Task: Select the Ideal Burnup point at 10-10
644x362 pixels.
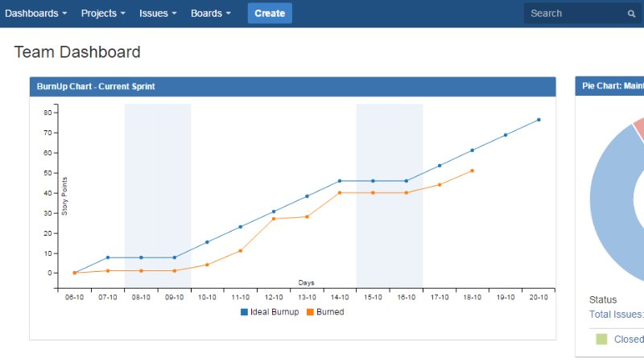Action: (x=207, y=242)
